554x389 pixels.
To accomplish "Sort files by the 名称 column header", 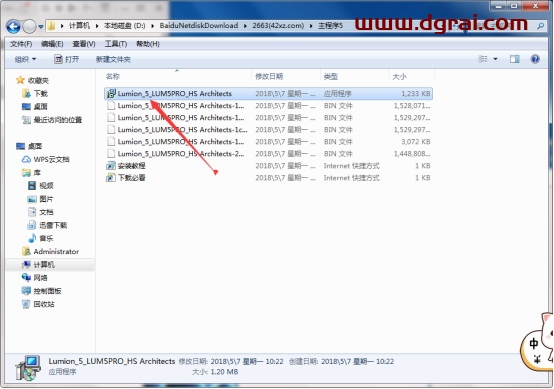I will [113, 76].
